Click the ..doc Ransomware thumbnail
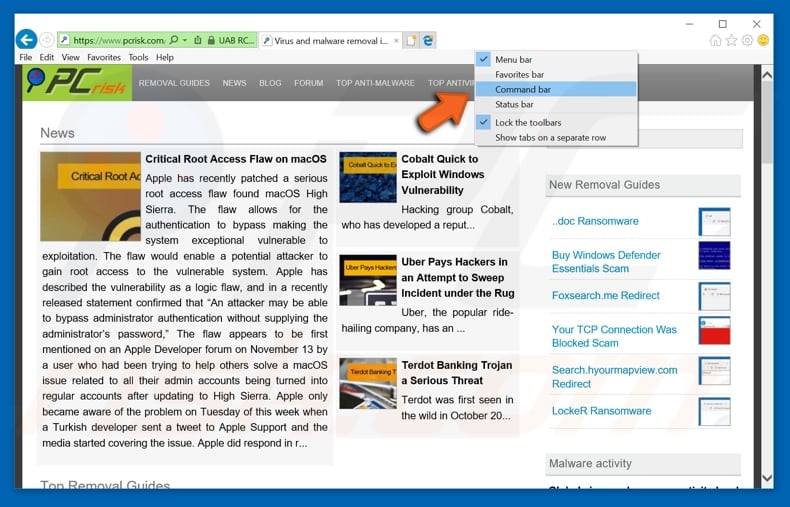Image resolution: width=790 pixels, height=507 pixels. [x=714, y=222]
